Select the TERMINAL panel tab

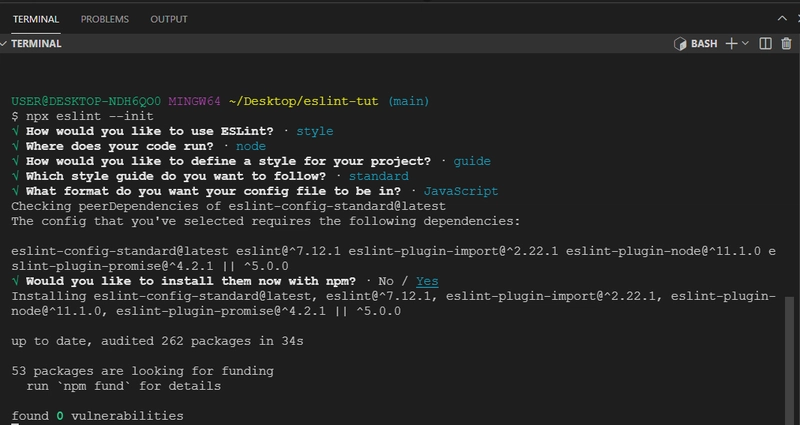click(x=35, y=19)
